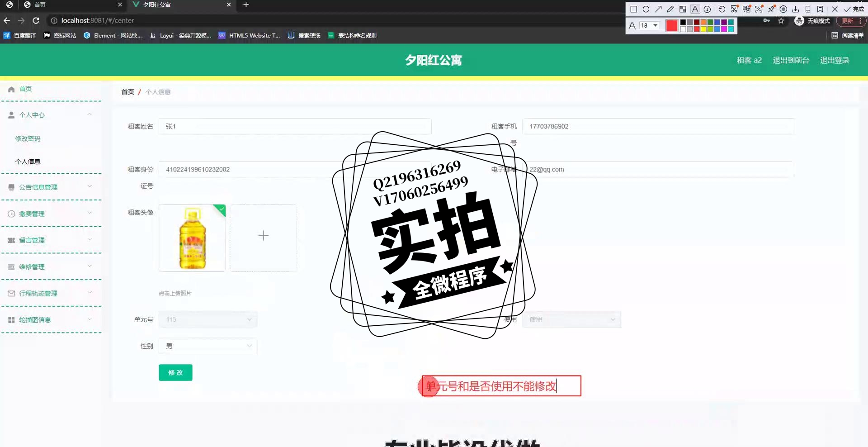Open saved passwords key icon
868x447 pixels.
(x=766, y=21)
